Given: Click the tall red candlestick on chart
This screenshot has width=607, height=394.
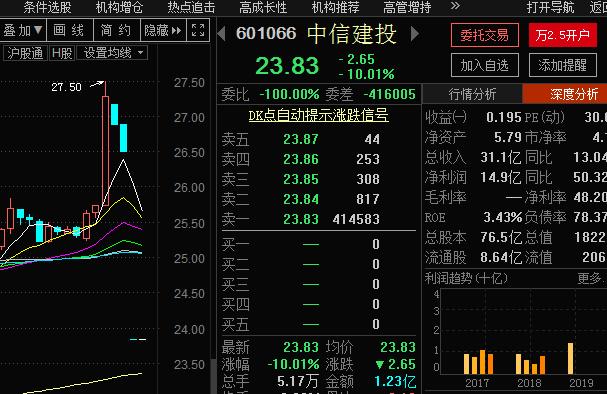Looking at the screenshot, I should (x=105, y=151).
